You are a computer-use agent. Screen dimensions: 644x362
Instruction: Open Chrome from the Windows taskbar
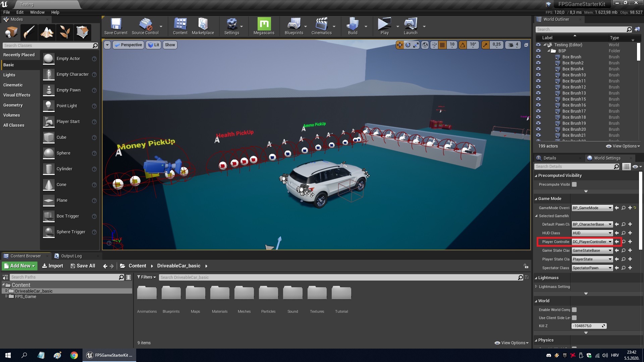pyautogui.click(x=74, y=355)
